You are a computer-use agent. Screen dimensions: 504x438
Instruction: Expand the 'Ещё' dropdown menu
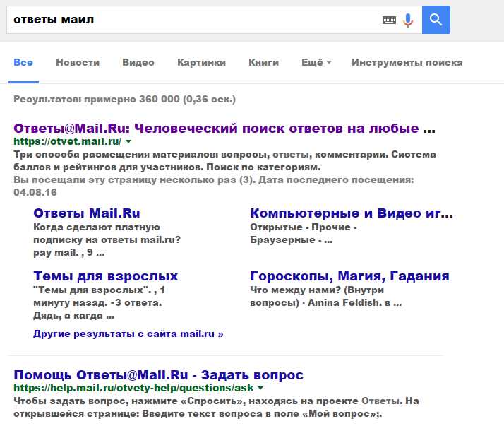pos(316,62)
